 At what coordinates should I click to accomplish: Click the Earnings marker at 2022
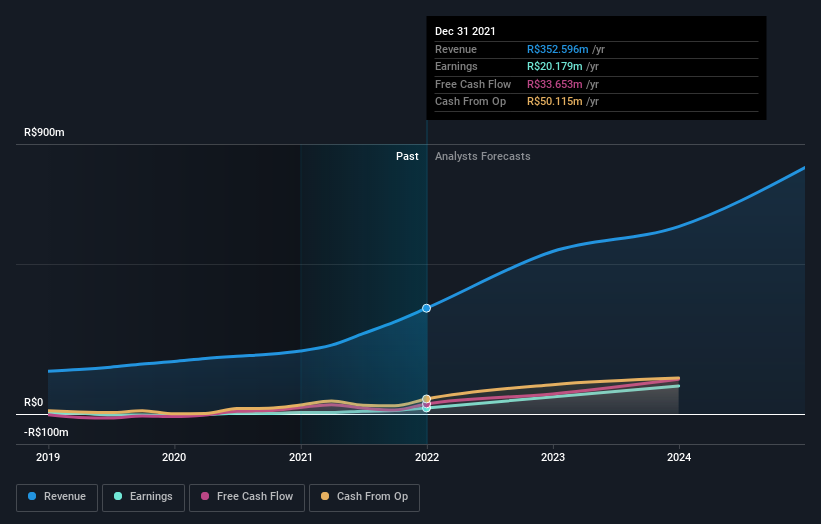tap(427, 409)
